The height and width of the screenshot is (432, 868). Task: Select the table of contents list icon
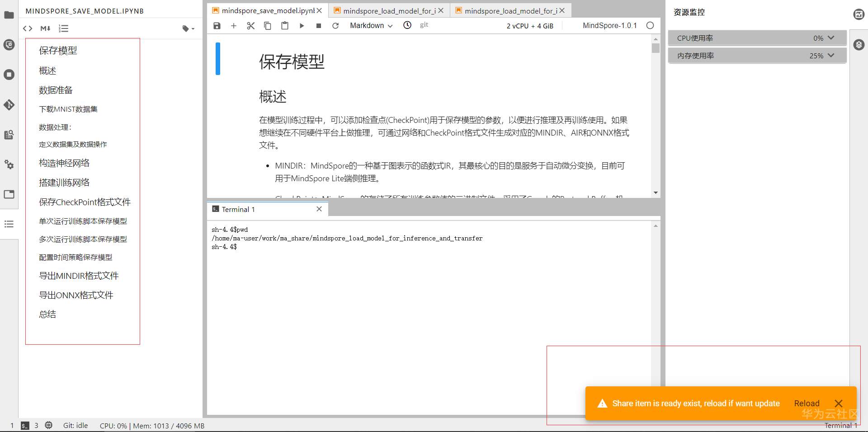tap(9, 224)
